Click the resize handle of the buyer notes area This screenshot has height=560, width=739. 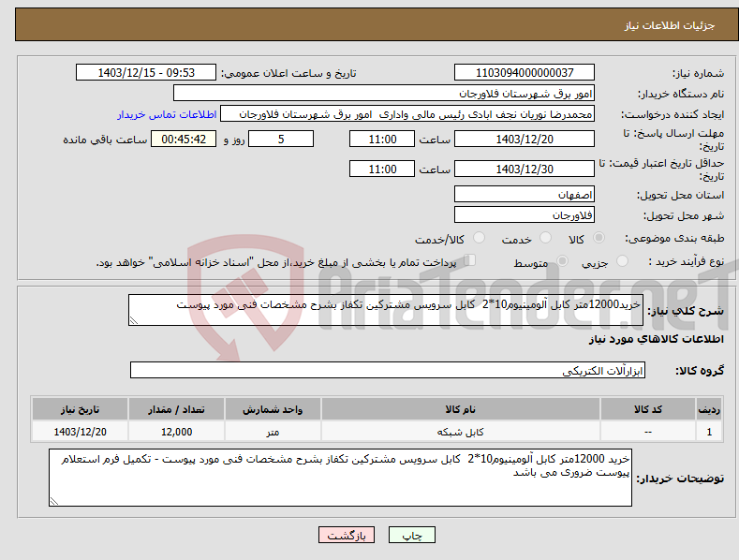coord(54,502)
